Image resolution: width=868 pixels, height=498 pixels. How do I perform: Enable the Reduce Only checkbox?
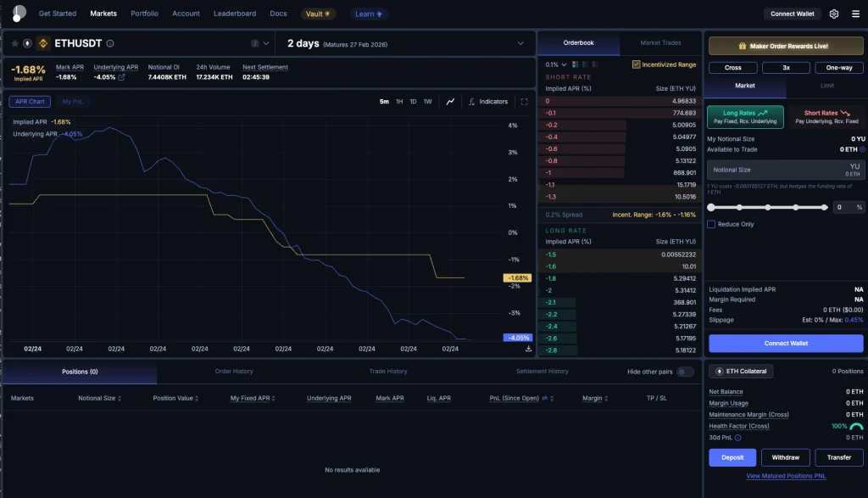710,224
